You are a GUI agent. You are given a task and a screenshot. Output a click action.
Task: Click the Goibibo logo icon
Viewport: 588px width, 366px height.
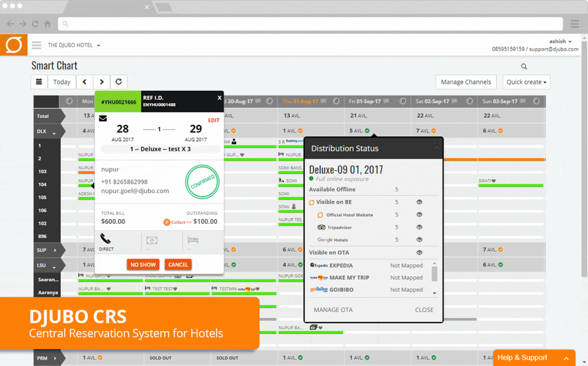[318, 289]
